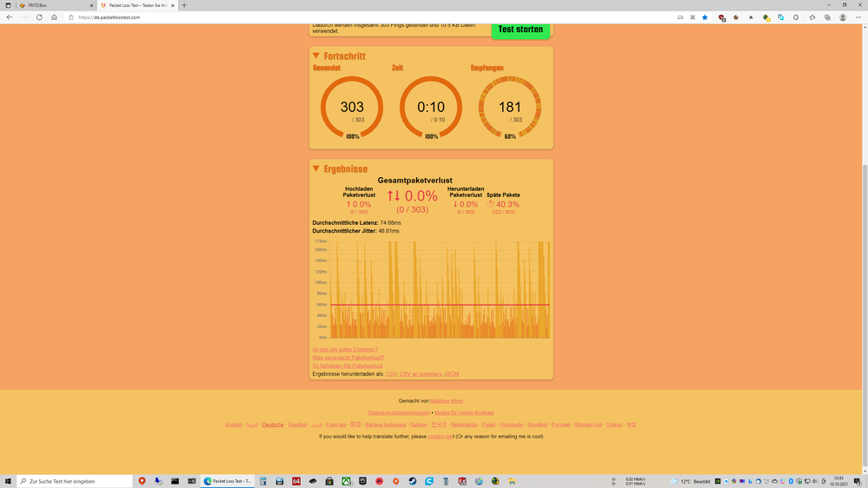Switch site language to Italiano
Screen dimensions: 868x488
(419, 425)
